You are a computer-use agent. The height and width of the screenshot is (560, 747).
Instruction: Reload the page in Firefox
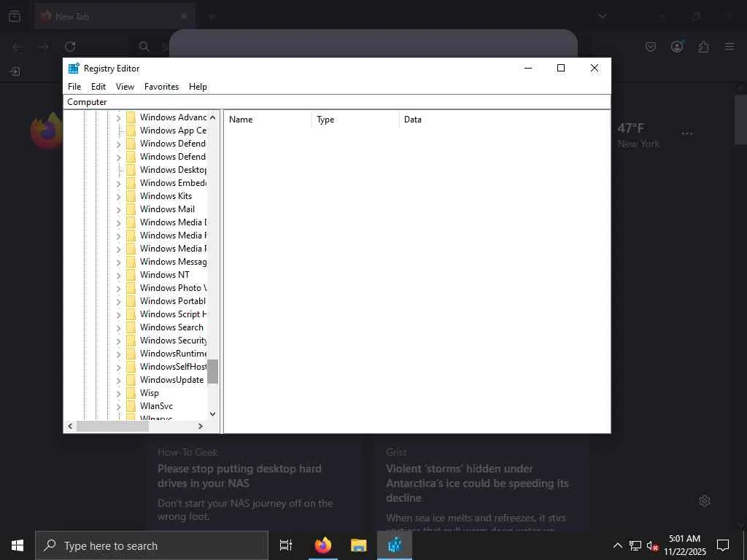[x=70, y=46]
